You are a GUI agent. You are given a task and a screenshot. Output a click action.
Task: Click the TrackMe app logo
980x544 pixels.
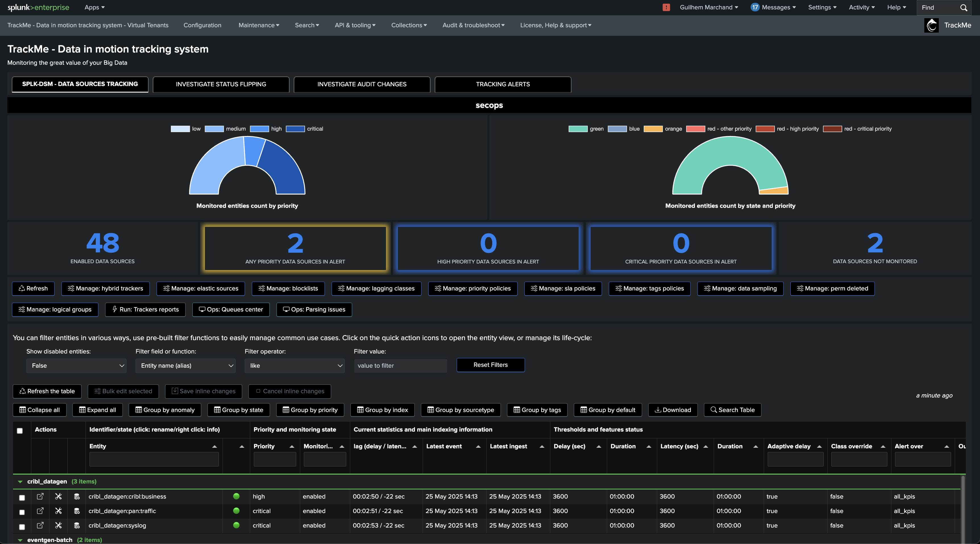(931, 25)
